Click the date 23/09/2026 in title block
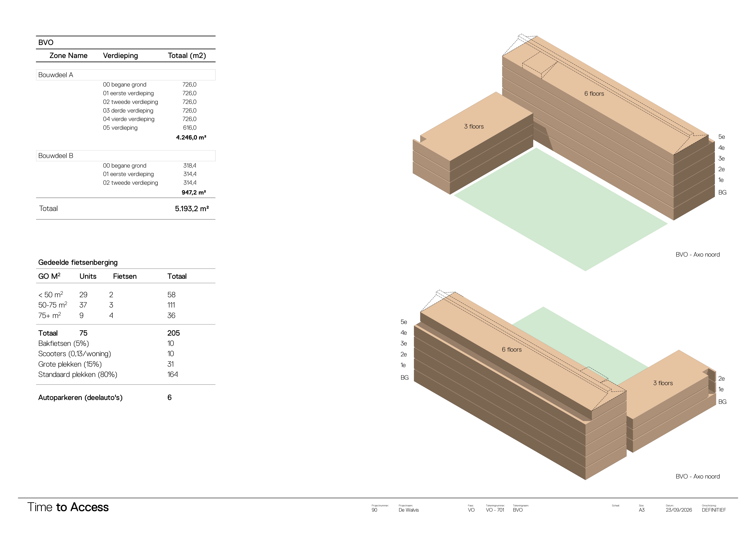The image size is (756, 534). pyautogui.click(x=679, y=510)
